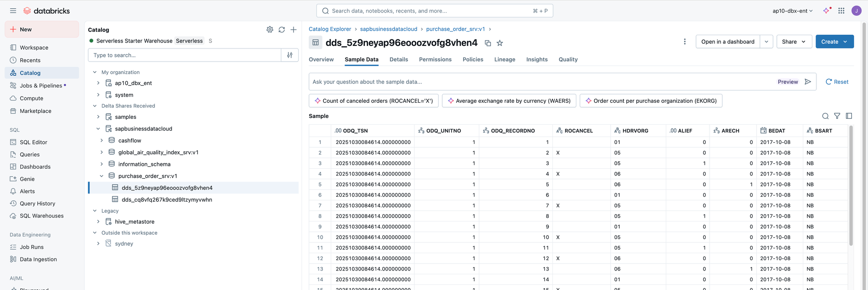Star the table as favorite

[x=500, y=43]
